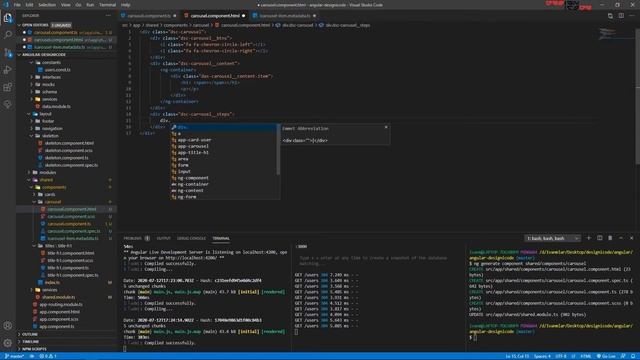Collapse the carousel folder
640x360 pixels.
[x=52, y=202]
